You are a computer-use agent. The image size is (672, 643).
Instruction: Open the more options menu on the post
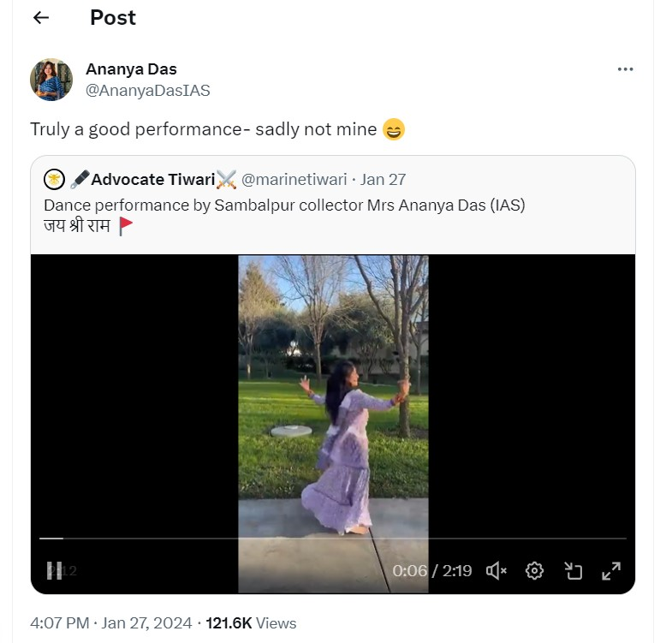click(x=625, y=69)
